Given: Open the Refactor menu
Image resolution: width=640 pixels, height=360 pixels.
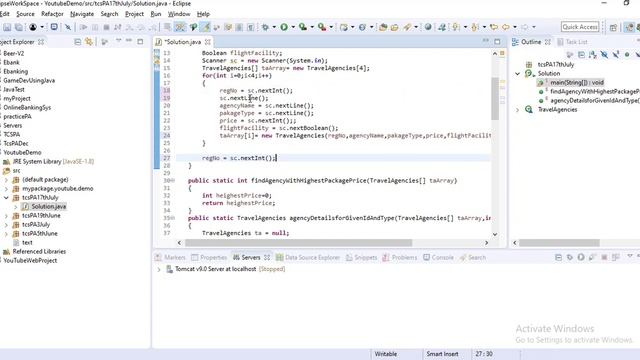Looking at the screenshot, I should coord(52,14).
